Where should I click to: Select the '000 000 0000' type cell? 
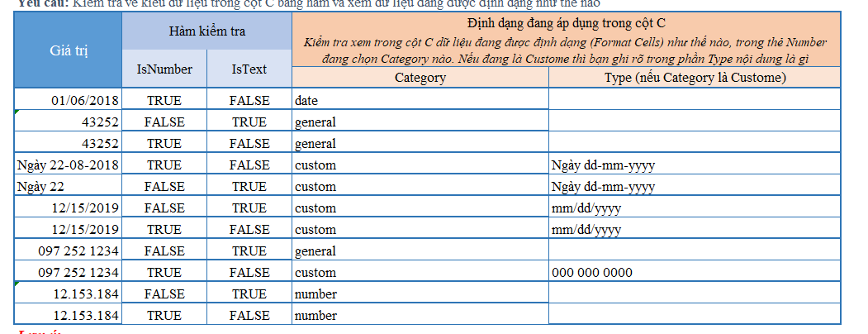coord(695,272)
